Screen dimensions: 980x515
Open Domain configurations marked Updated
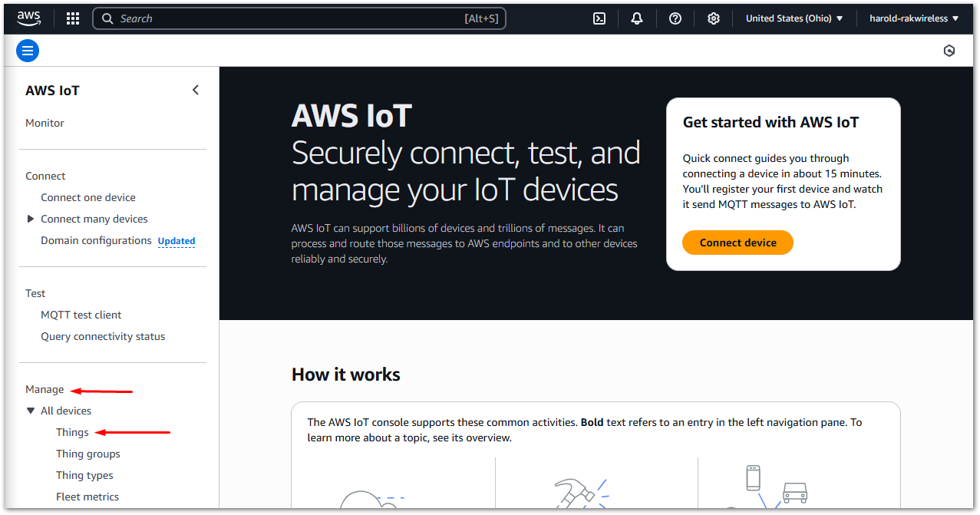coord(96,239)
